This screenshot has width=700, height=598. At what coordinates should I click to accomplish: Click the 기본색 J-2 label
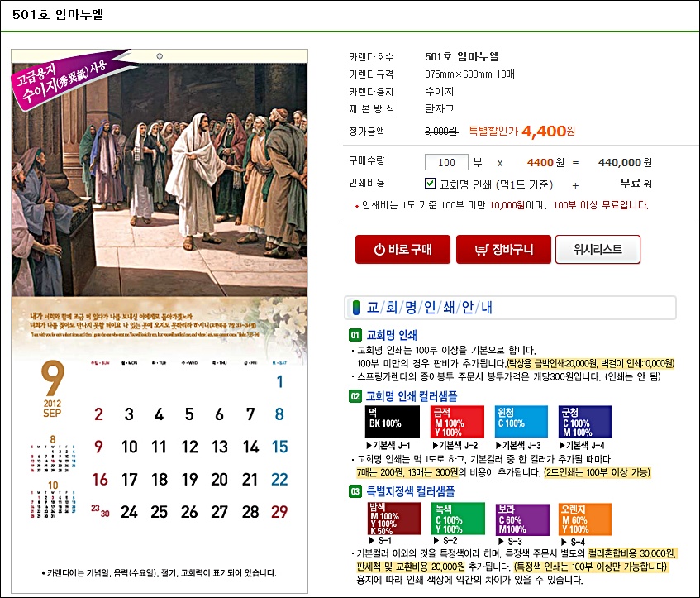455,445
